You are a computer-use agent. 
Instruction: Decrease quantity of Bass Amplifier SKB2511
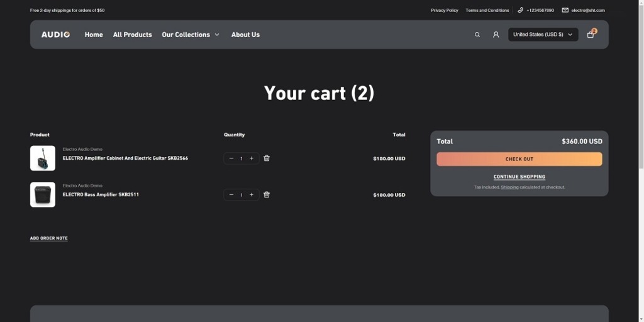tap(231, 195)
